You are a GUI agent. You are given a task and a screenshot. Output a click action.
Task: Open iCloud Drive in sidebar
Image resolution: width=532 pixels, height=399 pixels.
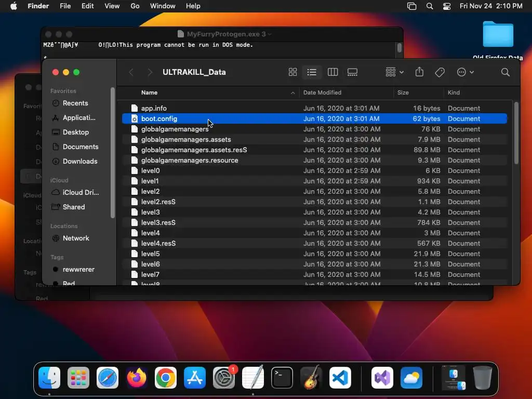(75, 192)
